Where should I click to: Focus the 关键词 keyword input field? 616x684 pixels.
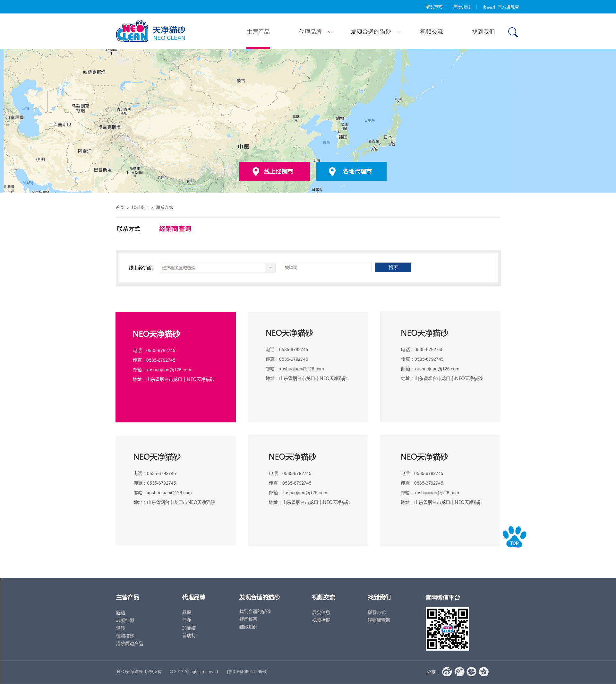(327, 267)
